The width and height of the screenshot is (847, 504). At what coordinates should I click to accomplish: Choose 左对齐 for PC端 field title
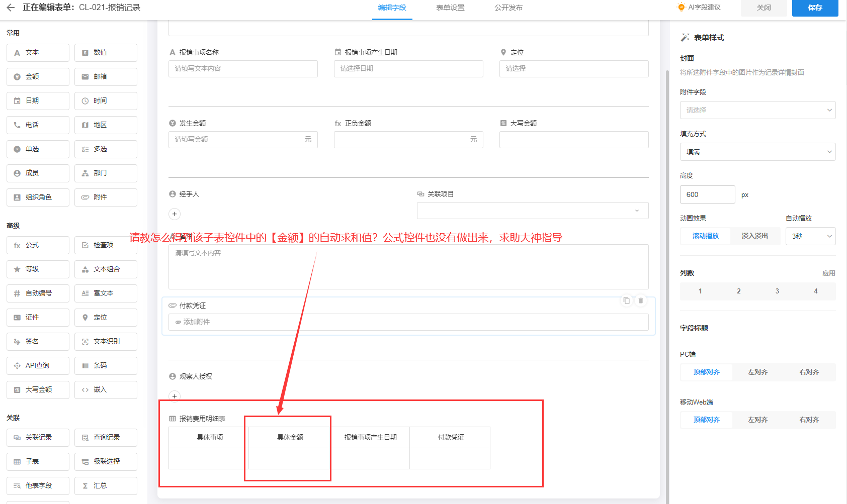point(757,372)
